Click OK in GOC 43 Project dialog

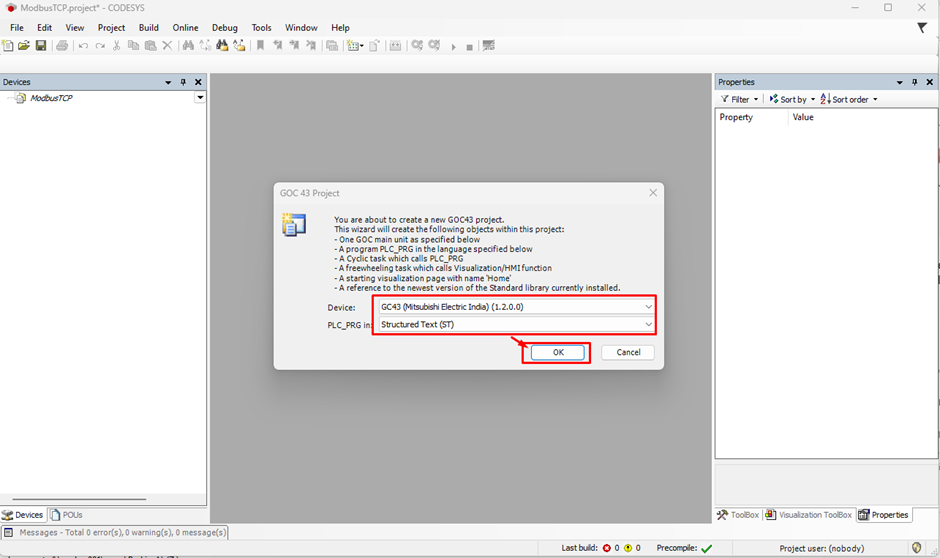558,352
